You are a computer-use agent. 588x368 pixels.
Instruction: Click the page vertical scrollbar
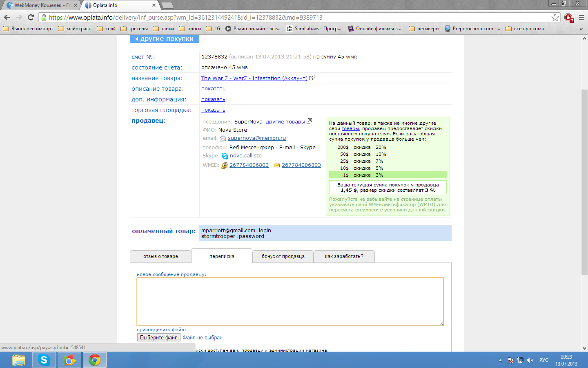(x=584, y=182)
